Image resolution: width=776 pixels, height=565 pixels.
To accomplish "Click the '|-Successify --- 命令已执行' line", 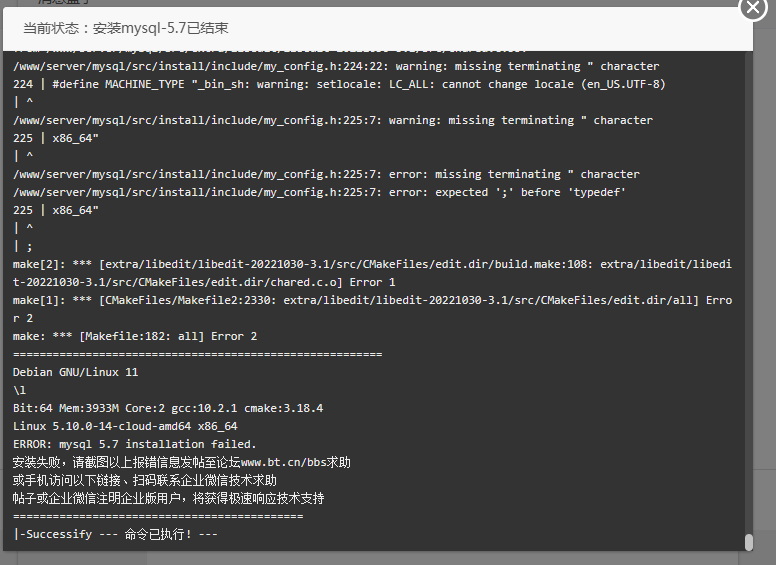I will pos(115,534).
